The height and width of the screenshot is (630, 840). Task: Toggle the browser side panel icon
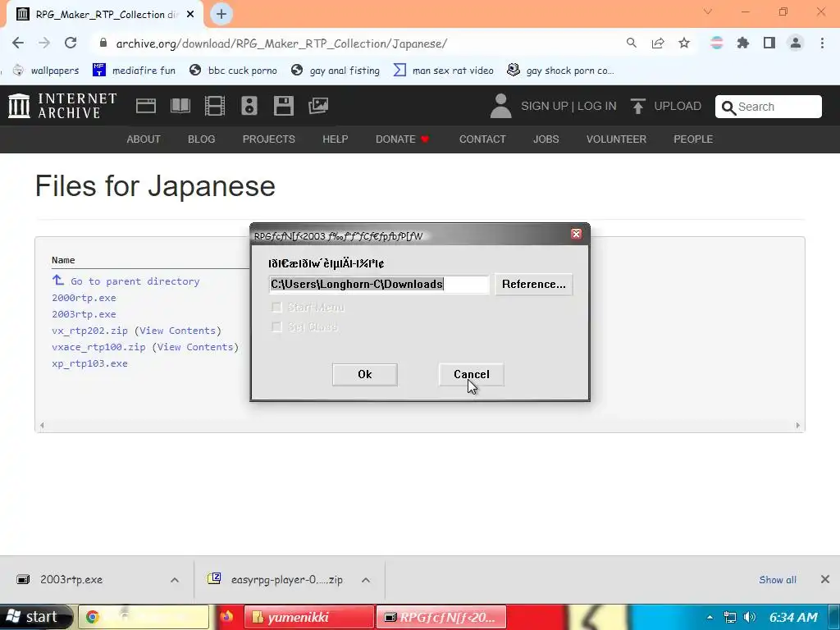point(769,43)
